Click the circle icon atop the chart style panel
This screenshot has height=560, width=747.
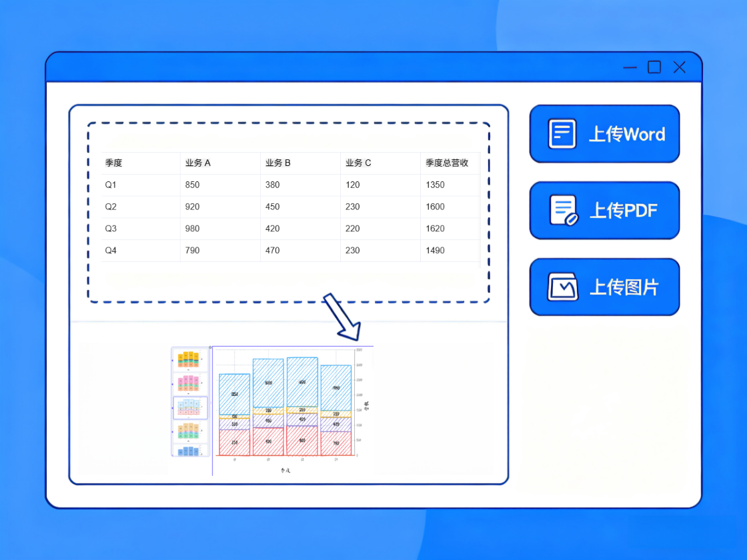210,347
